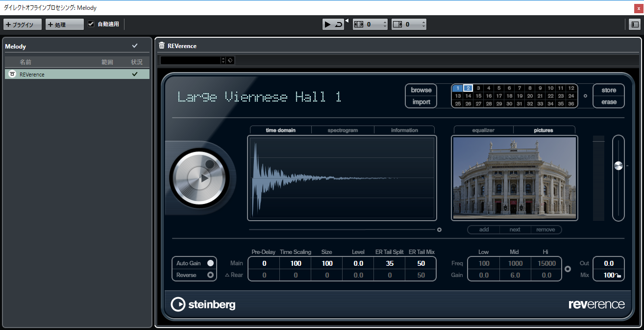Click the output level fader handle

point(618,166)
